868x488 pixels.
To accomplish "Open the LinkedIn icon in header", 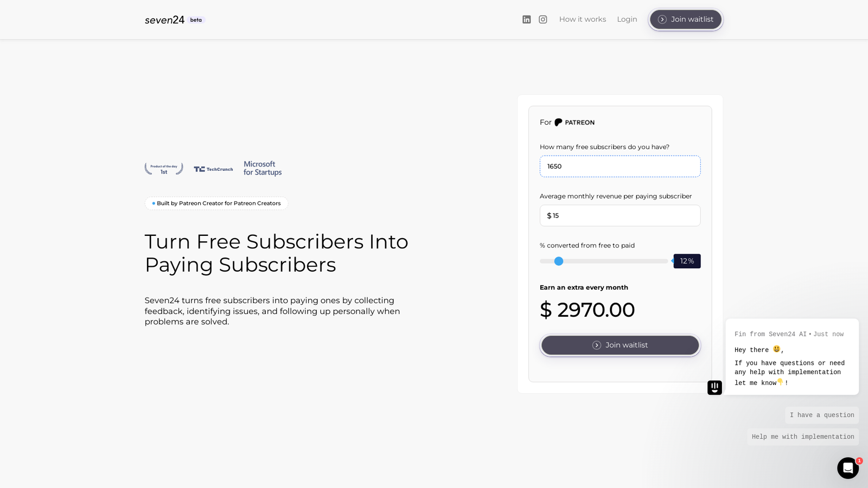I will coord(526,20).
